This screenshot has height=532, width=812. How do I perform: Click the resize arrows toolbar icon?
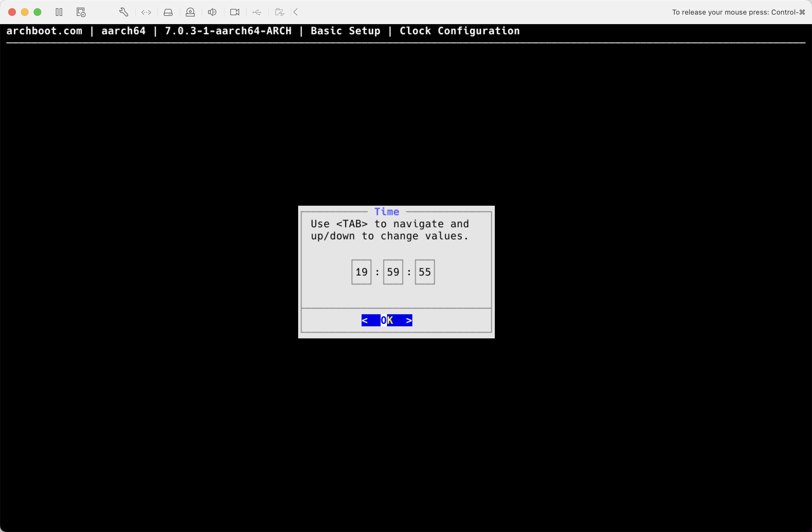(x=146, y=12)
